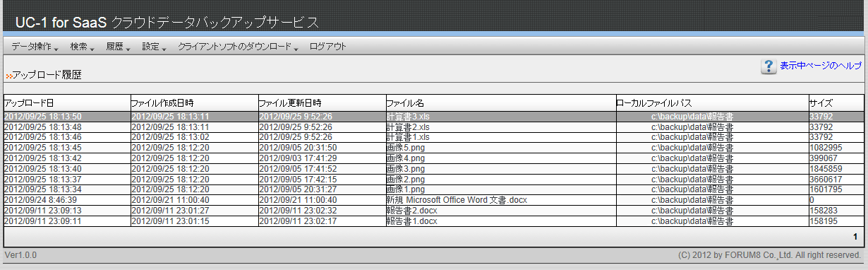The width and height of the screenshot is (868, 270).
Task: Click size value 158195
Action: pyautogui.click(x=824, y=221)
